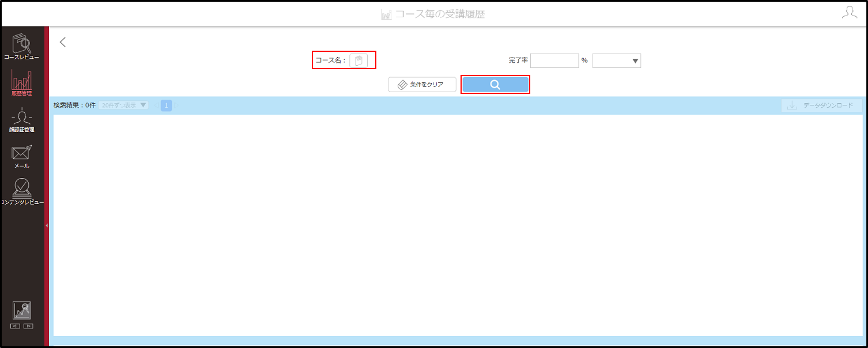This screenshot has width=868, height=348.
Task: Open the メール sidebar item
Action: (x=22, y=156)
